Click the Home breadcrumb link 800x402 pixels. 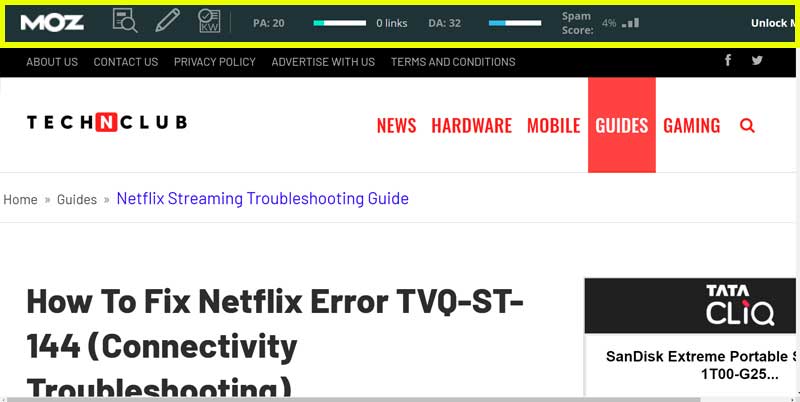tap(20, 199)
